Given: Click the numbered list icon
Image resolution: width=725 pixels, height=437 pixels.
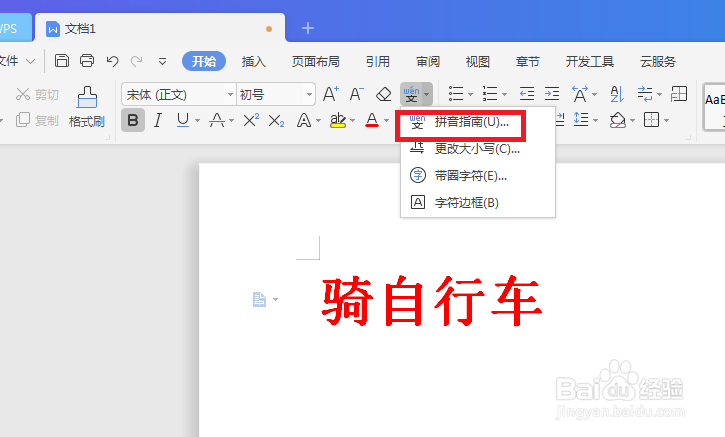Looking at the screenshot, I should pyautogui.click(x=490, y=94).
